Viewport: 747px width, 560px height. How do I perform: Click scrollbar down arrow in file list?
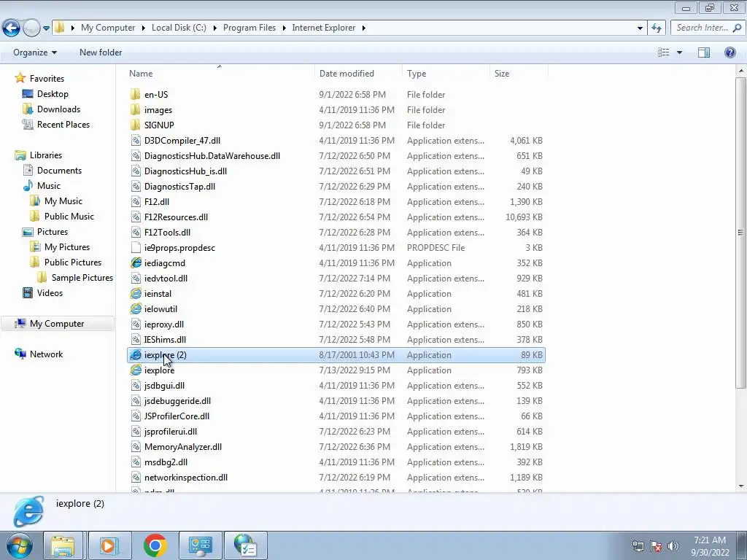tap(741, 486)
